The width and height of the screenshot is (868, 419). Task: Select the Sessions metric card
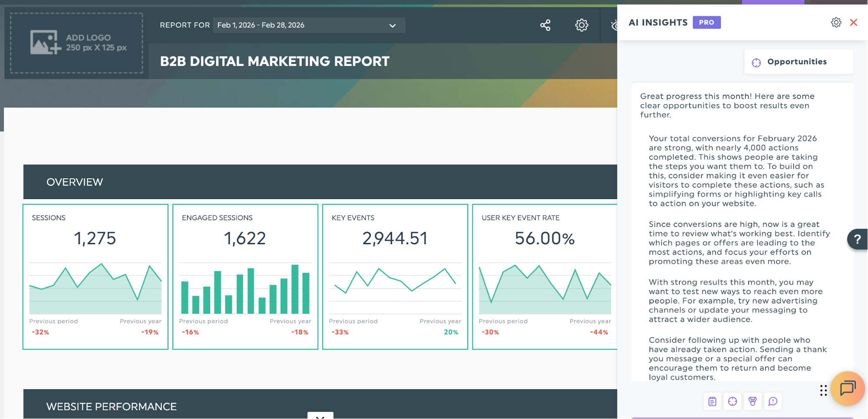pos(95,277)
